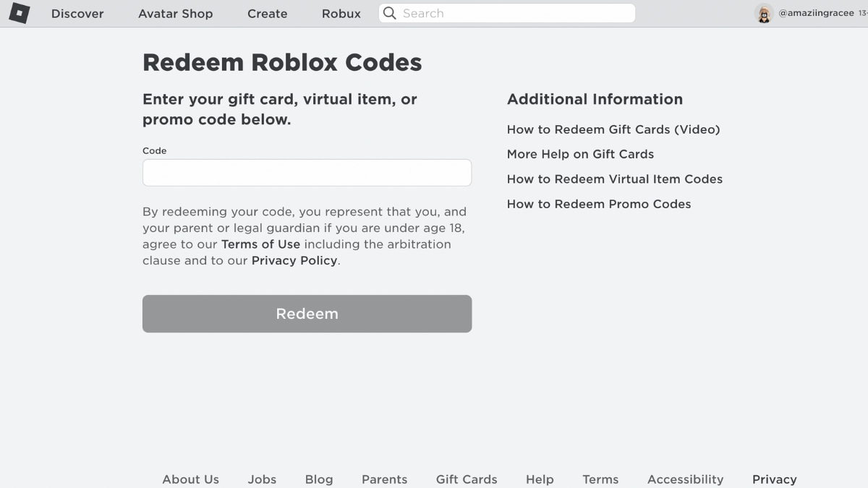Click the search magnifier icon
The height and width of the screenshot is (488, 868).
(x=390, y=13)
